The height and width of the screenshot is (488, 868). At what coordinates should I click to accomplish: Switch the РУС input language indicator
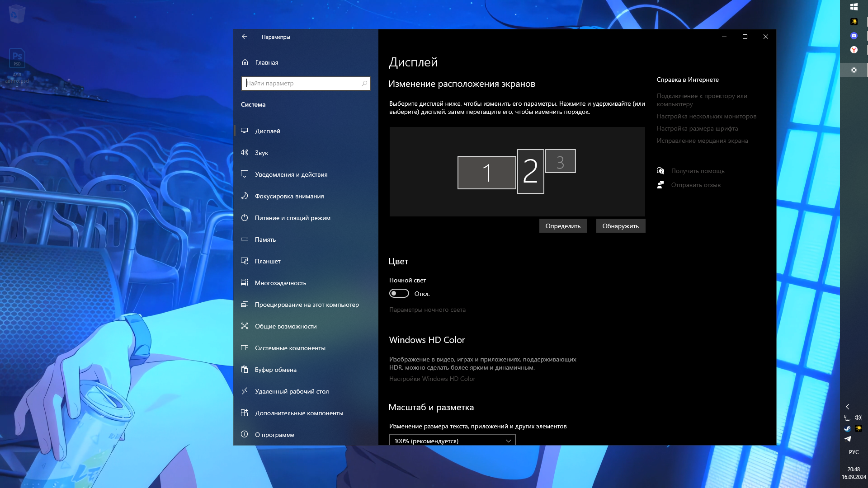click(854, 452)
